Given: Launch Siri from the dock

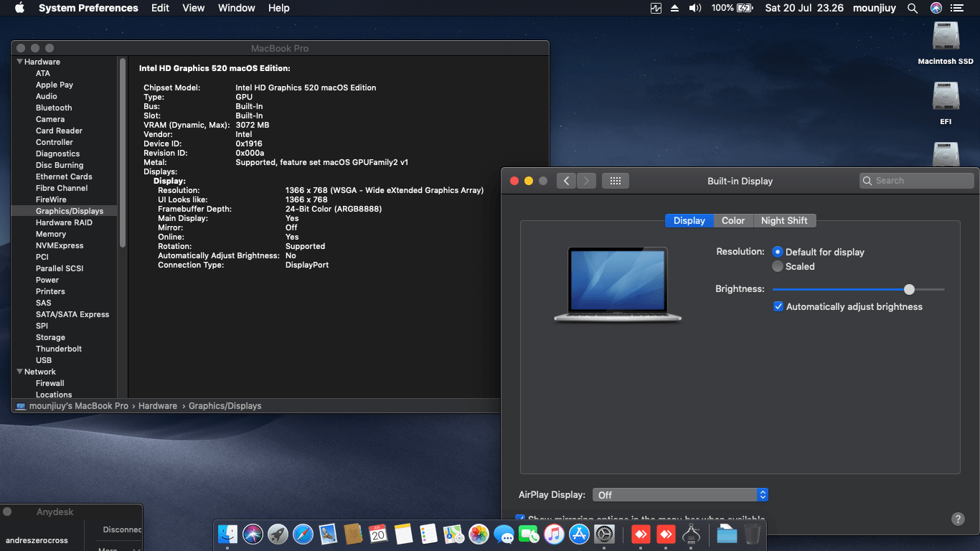Looking at the screenshot, I should (x=253, y=534).
